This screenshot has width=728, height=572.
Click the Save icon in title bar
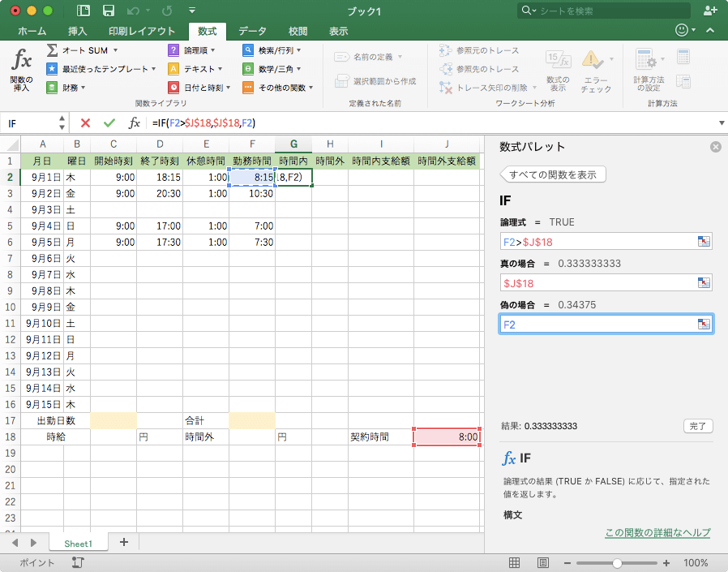108,11
